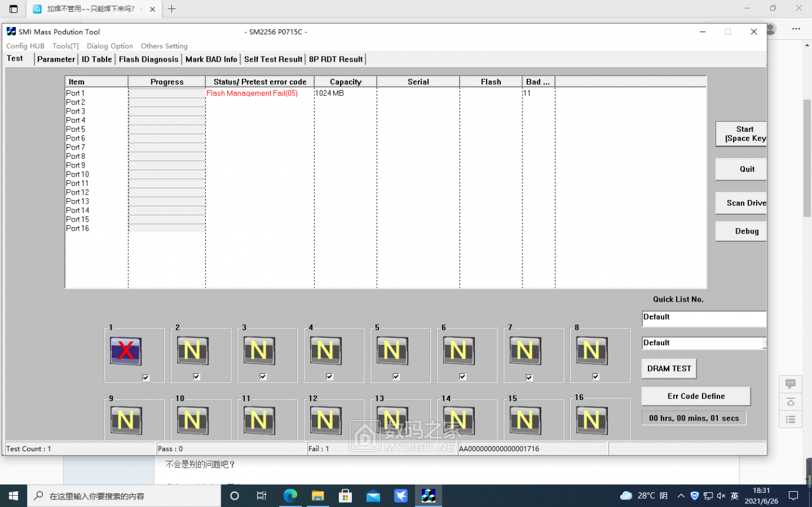Click the port 10 N status icon
812x507 pixels.
(192, 421)
